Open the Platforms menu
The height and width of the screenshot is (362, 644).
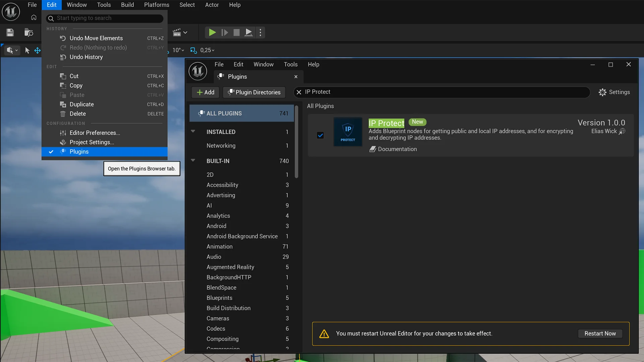tap(157, 5)
